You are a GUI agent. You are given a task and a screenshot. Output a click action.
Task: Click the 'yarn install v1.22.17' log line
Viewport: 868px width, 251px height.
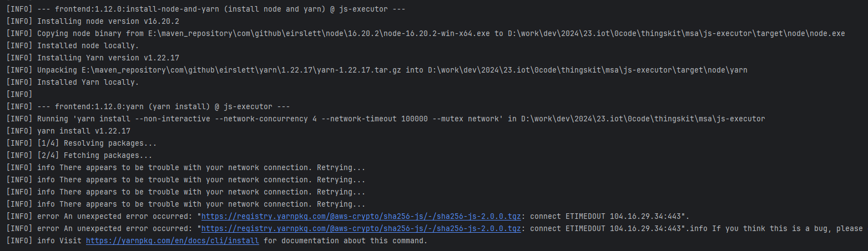coord(83,131)
